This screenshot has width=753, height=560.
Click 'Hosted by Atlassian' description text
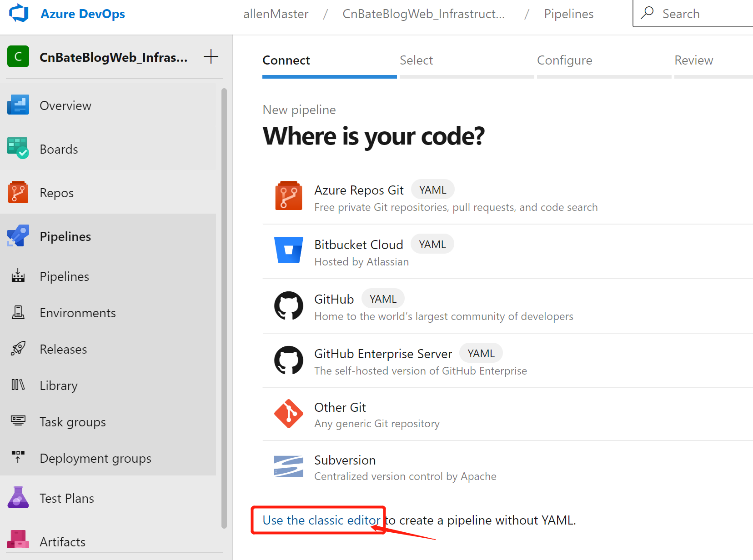tap(361, 262)
